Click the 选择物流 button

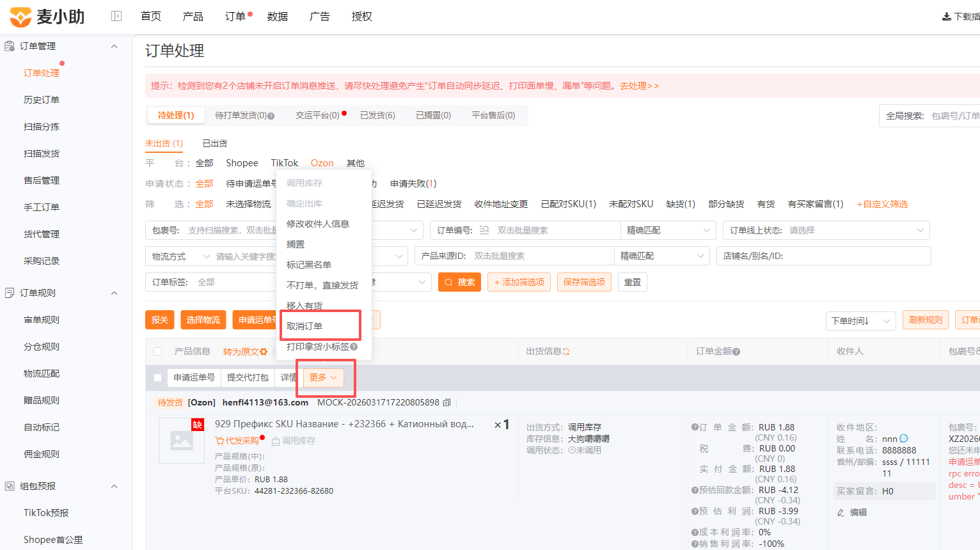click(x=203, y=320)
